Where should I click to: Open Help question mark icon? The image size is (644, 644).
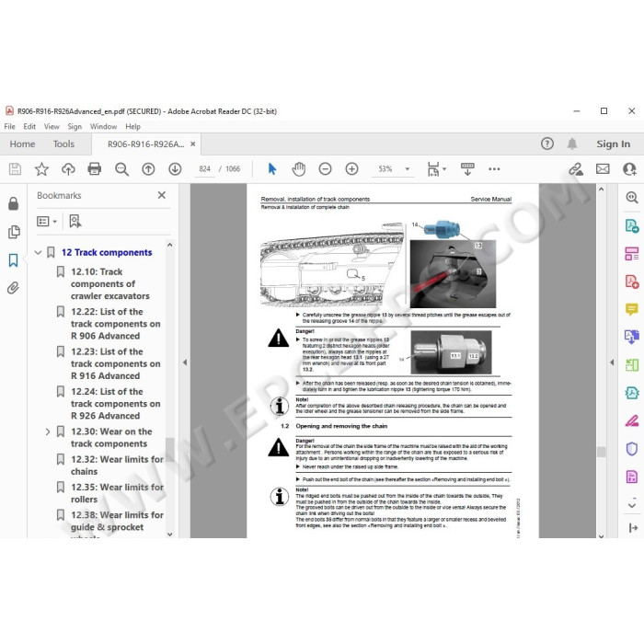(547, 144)
